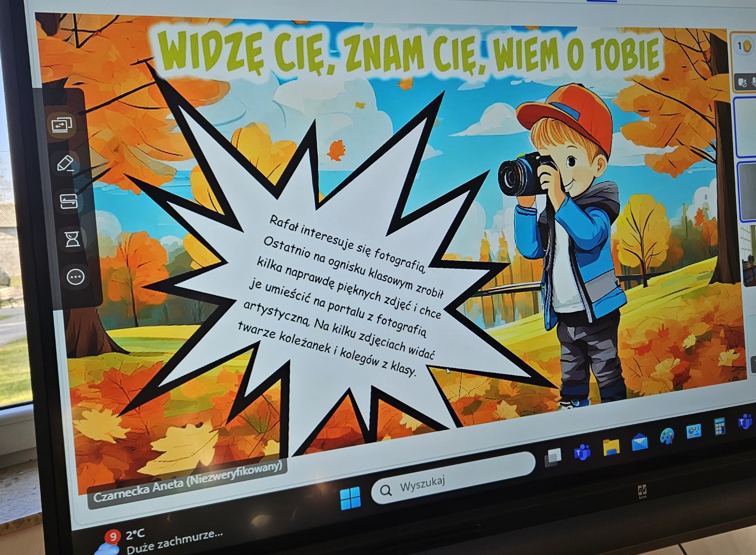Select the second blue-bordered participant video tile
Image resolution: width=756 pixels, height=555 pixels.
[x=747, y=192]
